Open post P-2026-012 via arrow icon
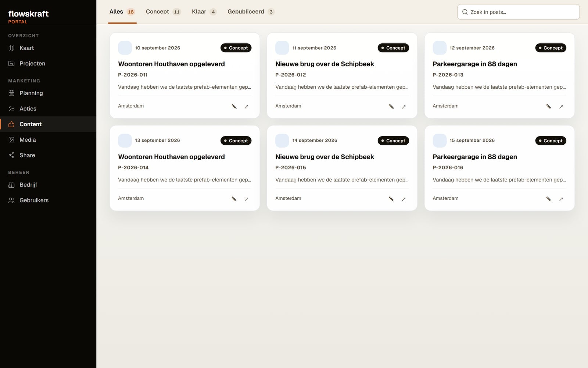This screenshot has width=588, height=368. click(x=404, y=106)
